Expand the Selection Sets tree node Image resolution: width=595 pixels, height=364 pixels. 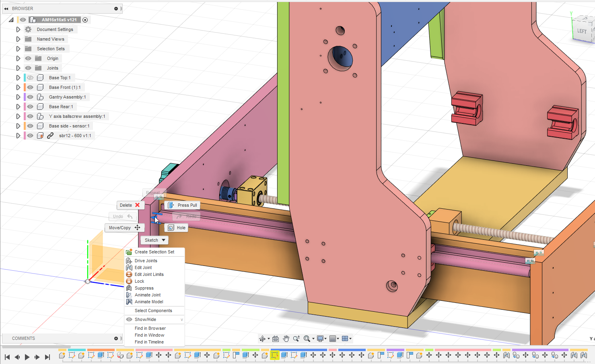click(x=18, y=49)
